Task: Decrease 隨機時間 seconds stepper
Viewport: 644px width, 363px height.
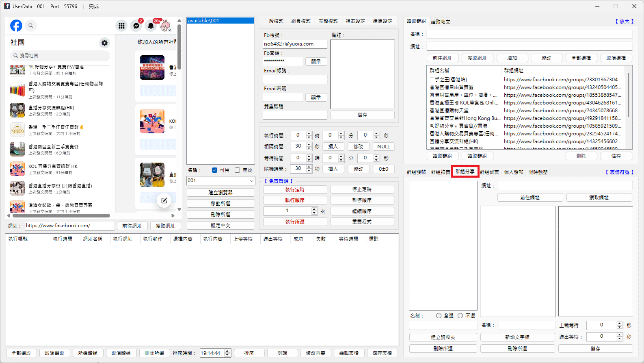Action: (309, 171)
